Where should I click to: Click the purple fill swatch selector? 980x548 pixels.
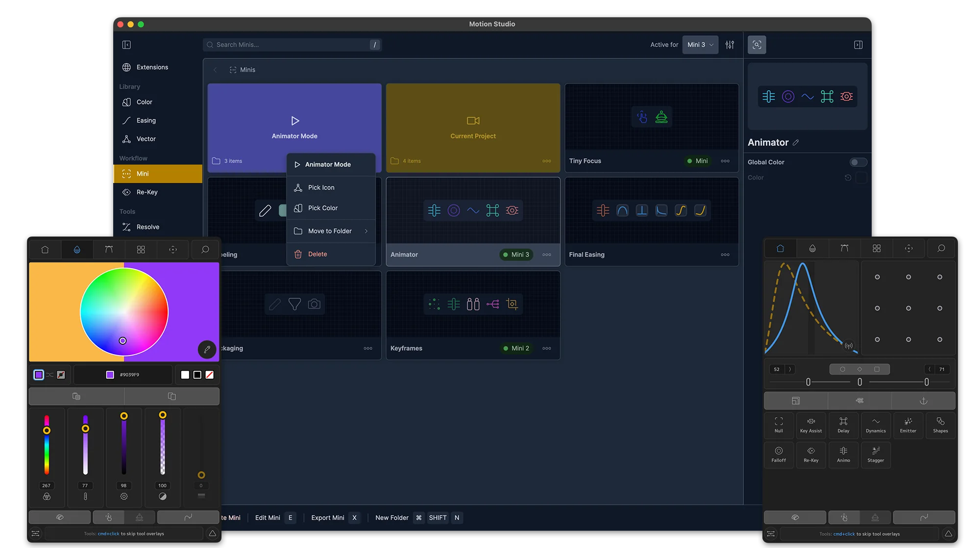click(x=39, y=375)
